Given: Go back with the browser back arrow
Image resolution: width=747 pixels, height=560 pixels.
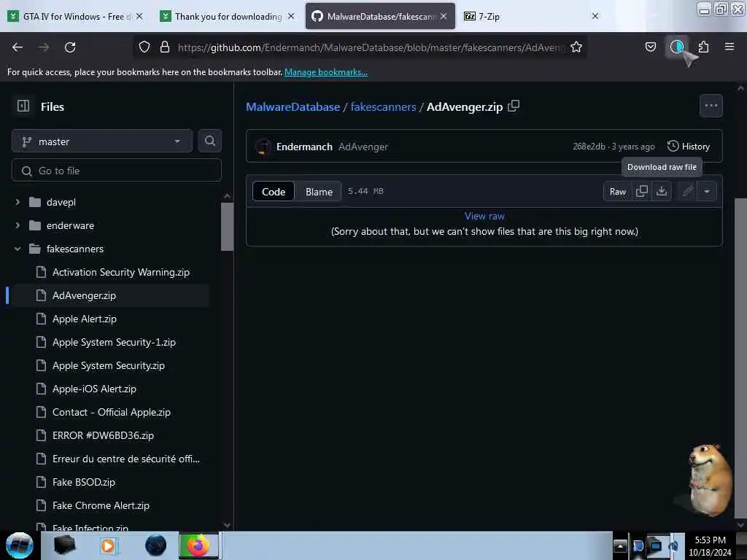Looking at the screenshot, I should 18,47.
